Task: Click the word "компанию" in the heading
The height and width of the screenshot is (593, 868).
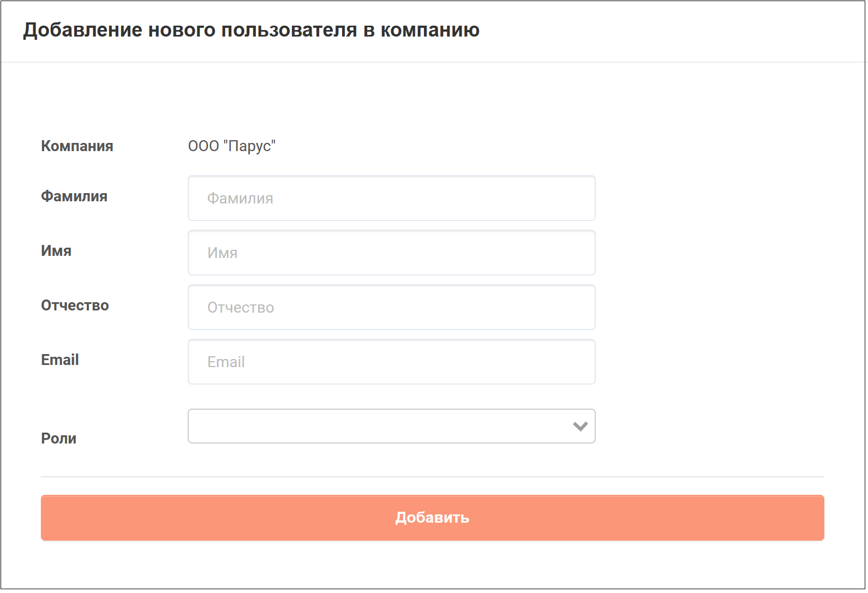Action: point(430,30)
